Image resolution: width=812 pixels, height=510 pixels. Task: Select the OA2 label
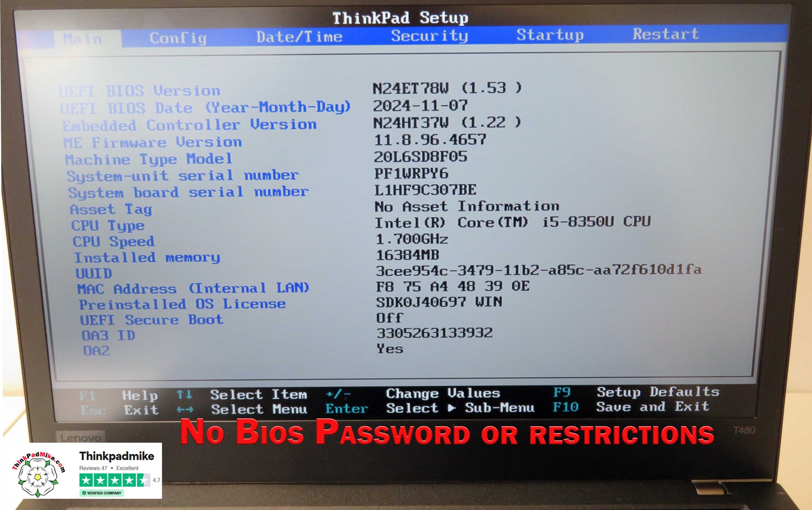96,351
